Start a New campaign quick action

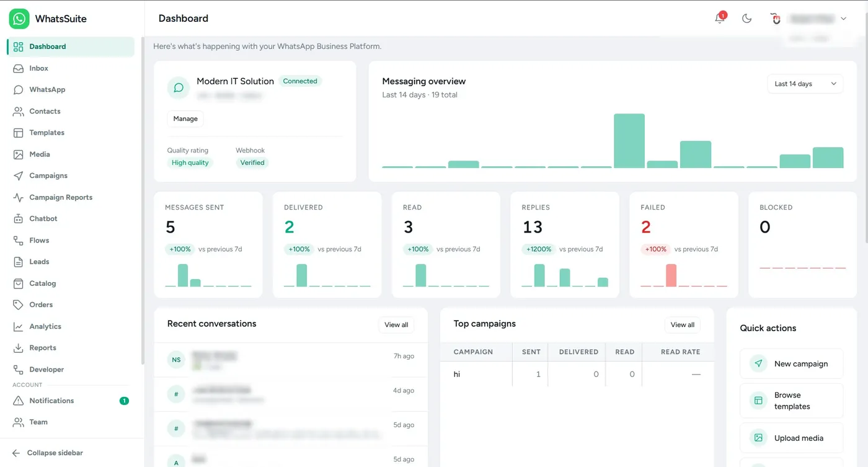point(791,363)
